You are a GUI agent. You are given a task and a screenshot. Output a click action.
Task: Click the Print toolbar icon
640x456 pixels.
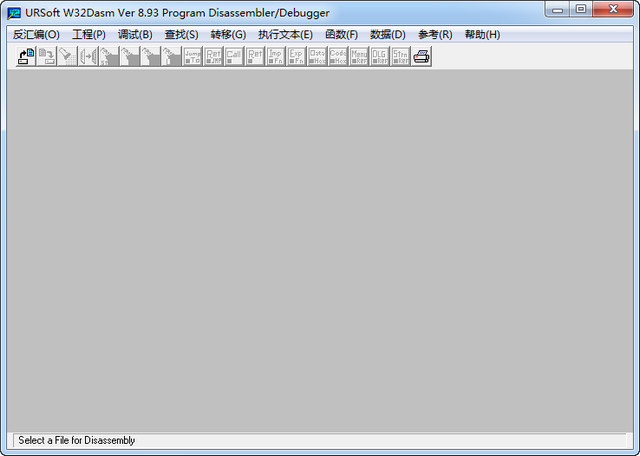tap(422, 57)
